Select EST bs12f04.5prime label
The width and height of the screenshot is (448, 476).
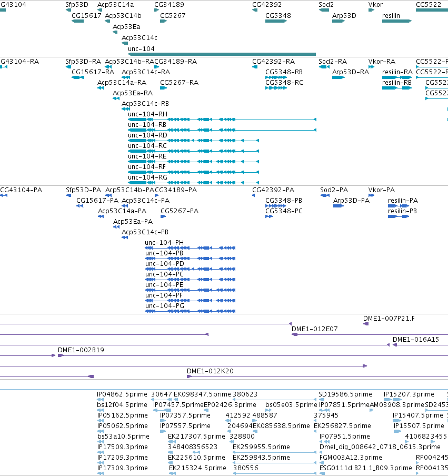[x=122, y=405]
